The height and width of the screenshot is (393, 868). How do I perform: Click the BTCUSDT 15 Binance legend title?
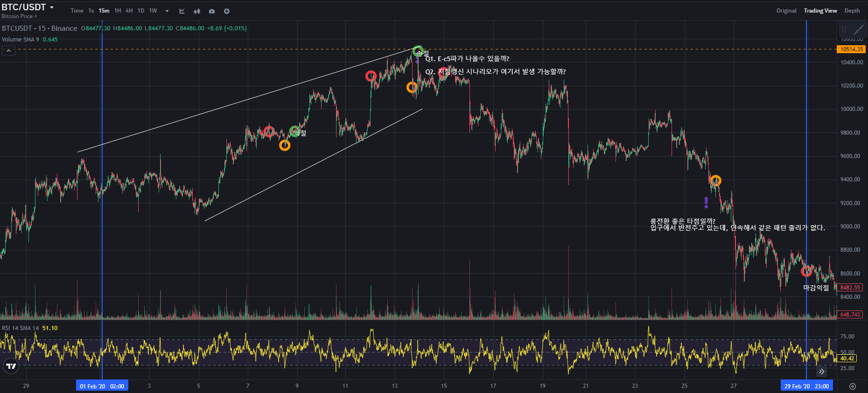pos(40,28)
